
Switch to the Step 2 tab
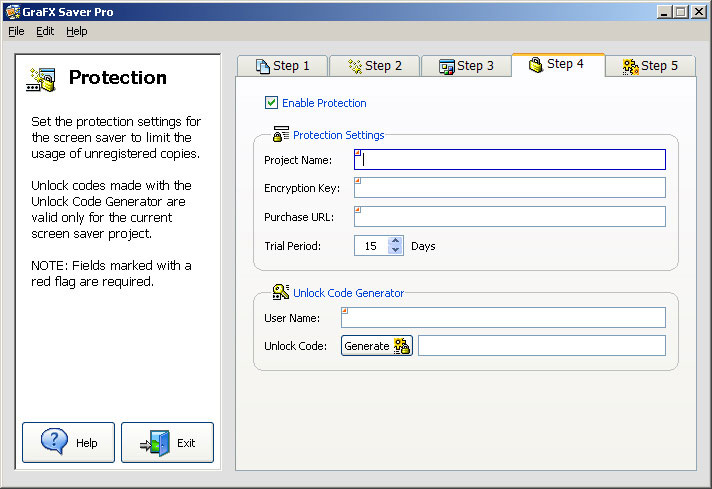tap(374, 66)
